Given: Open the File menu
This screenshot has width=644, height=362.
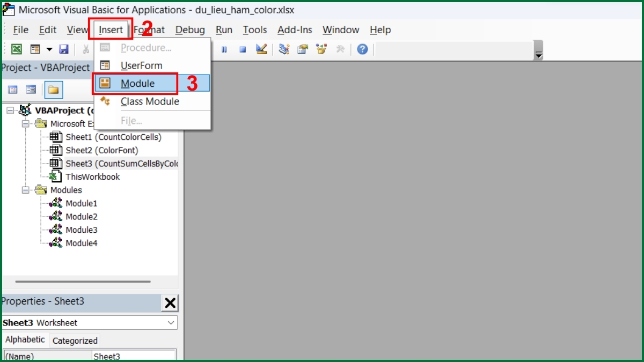Looking at the screenshot, I should tap(20, 30).
